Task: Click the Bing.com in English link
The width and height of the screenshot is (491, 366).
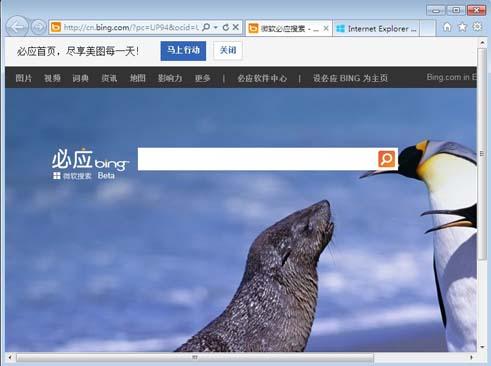Action: tap(451, 77)
